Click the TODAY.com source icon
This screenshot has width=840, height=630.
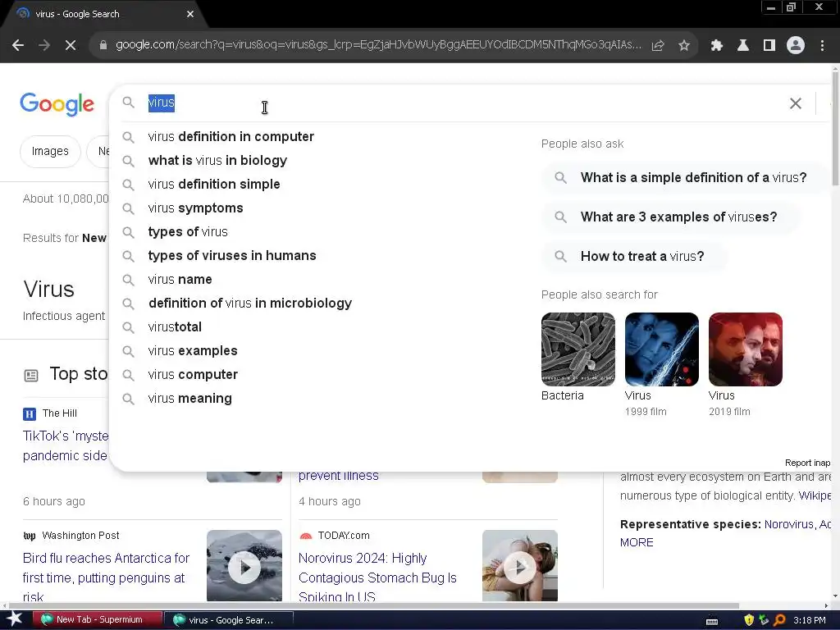coord(306,536)
